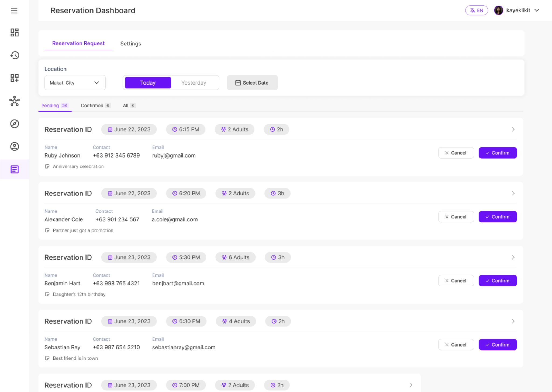The width and height of the screenshot is (552, 392).
Task: Click the email sebastianray@gmail.com
Action: (184, 347)
